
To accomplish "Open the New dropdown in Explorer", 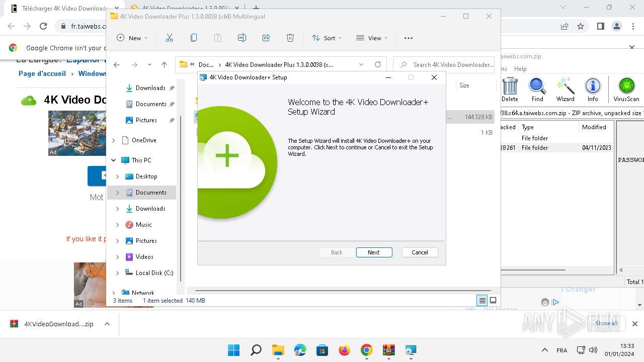I will (132, 38).
